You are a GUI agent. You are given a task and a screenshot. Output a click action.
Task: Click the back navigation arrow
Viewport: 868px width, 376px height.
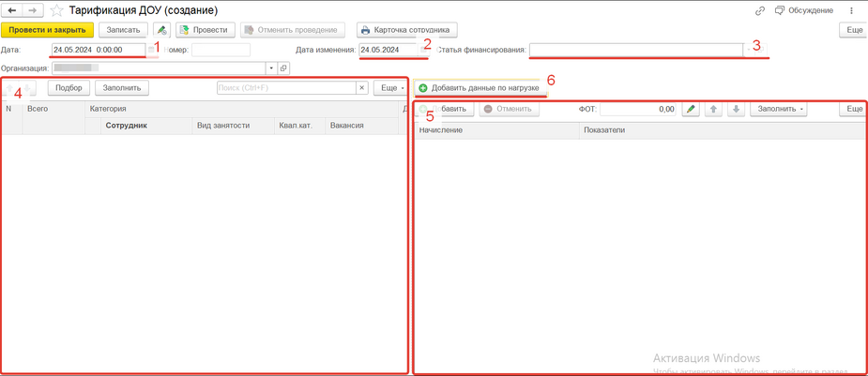pyautogui.click(x=13, y=10)
